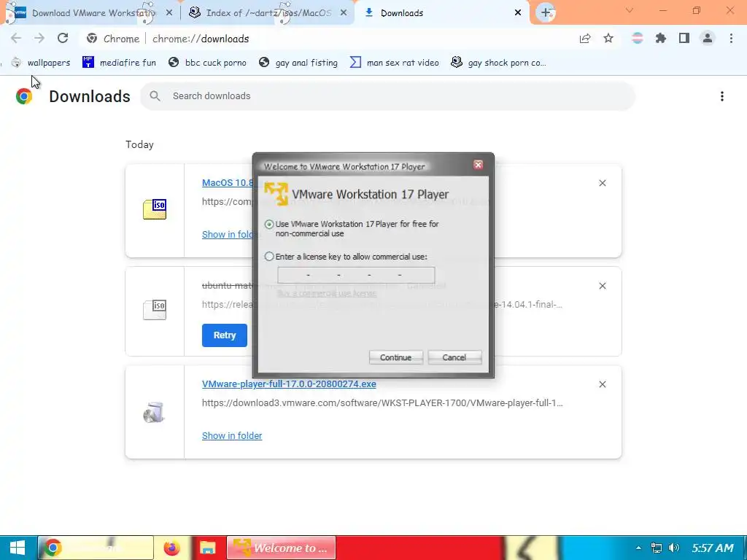This screenshot has width=747, height=560.
Task: Open the Windows Start menu
Action: [x=18, y=548]
